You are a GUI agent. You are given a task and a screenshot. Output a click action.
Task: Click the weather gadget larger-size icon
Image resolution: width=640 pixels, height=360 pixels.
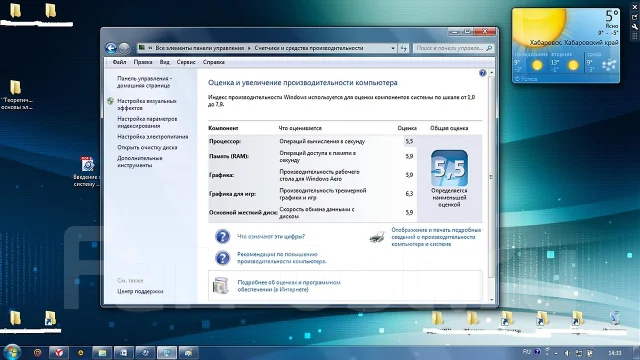coord(635,17)
